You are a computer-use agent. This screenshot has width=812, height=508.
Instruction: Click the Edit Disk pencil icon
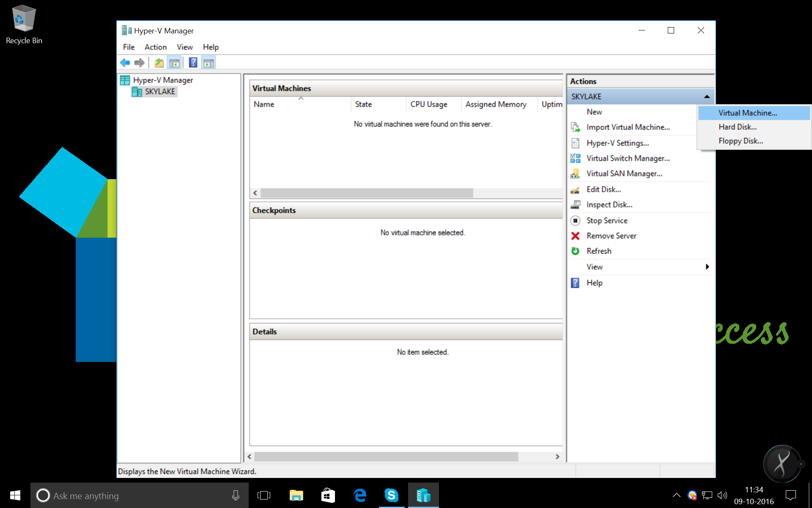575,190
